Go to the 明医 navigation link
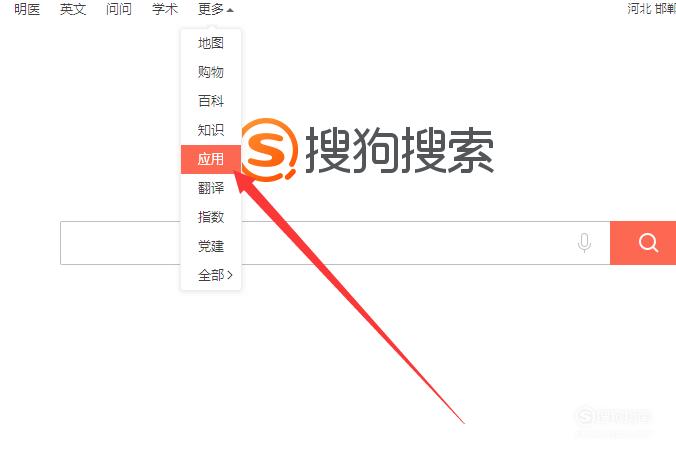This screenshot has width=676, height=463. tap(27, 9)
